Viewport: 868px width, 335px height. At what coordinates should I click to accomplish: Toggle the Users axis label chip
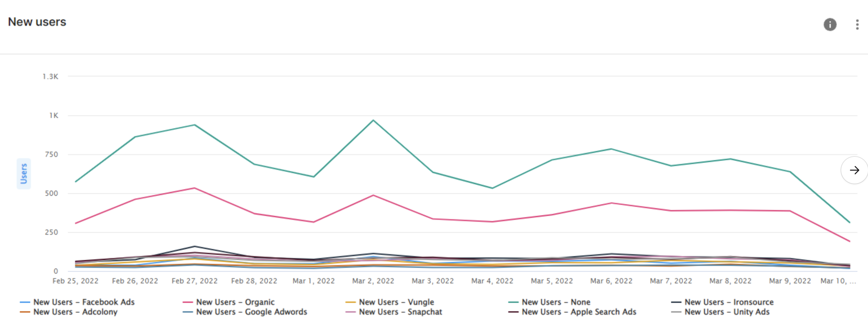pos(23,174)
